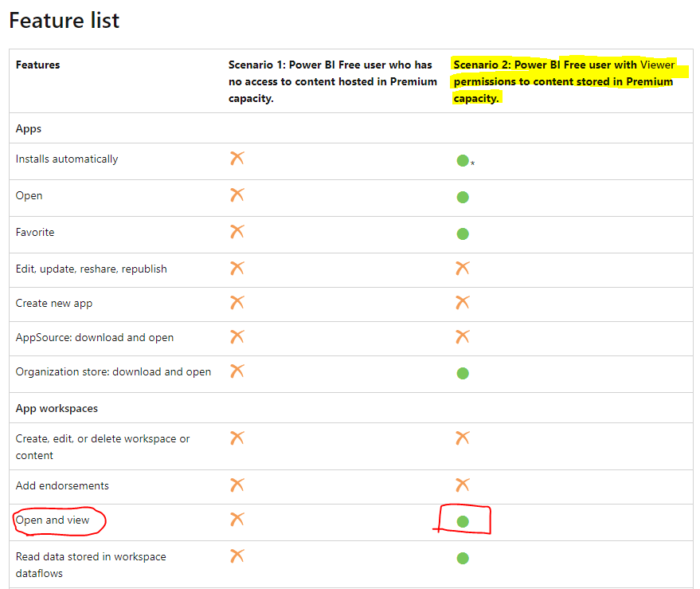Screen dimensions: 700x589
Task: Click Scenario 1 cross for Organization store
Action: tap(237, 371)
